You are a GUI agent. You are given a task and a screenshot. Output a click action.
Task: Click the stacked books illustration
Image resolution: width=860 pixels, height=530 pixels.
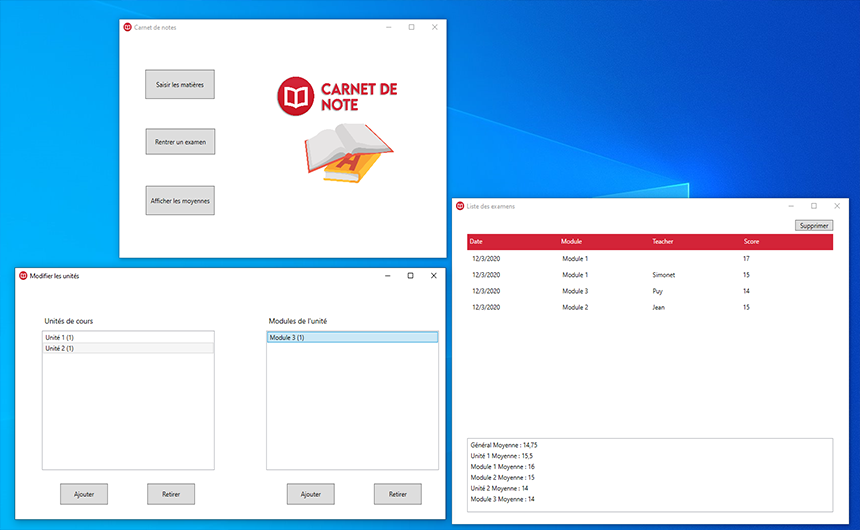pyautogui.click(x=348, y=152)
